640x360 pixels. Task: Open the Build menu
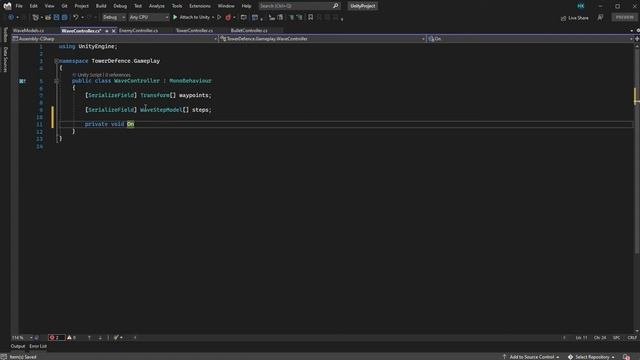101,6
